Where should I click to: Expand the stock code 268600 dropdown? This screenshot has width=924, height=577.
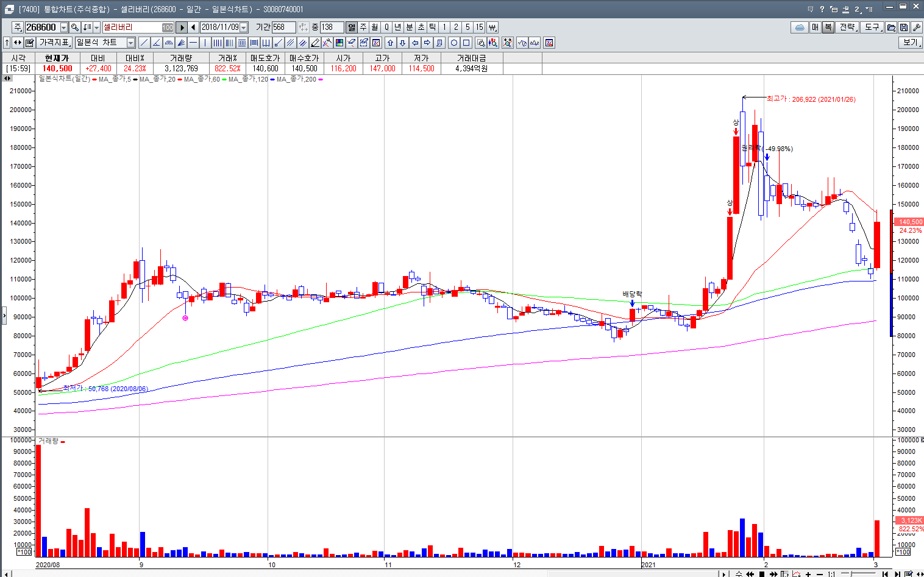tap(63, 27)
